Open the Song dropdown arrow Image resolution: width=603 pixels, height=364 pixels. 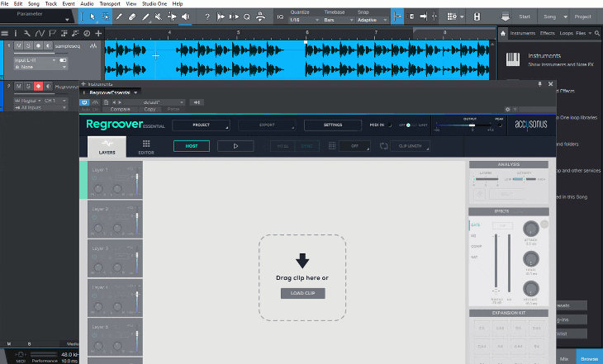(565, 17)
